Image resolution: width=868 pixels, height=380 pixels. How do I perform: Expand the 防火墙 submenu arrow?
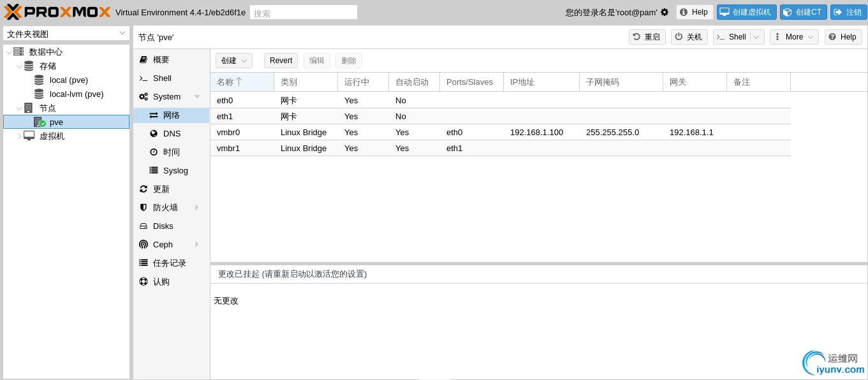click(197, 207)
